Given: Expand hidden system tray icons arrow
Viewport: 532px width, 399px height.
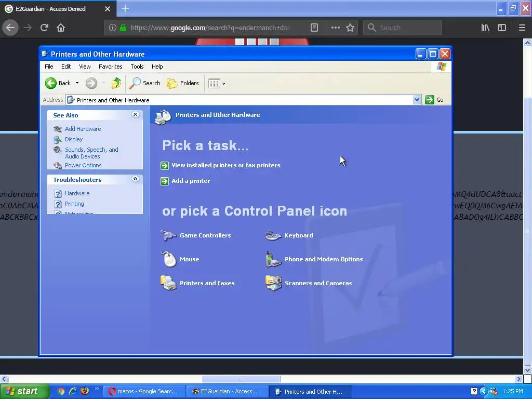Looking at the screenshot, I should tap(483, 392).
